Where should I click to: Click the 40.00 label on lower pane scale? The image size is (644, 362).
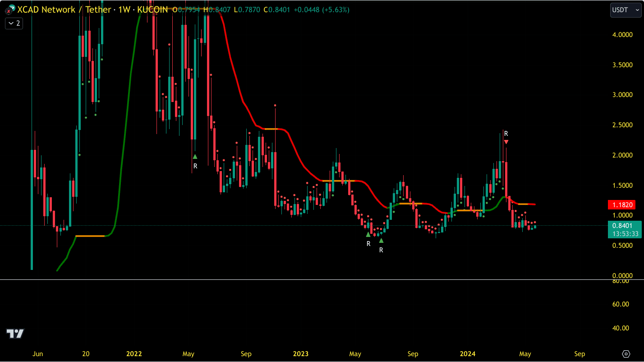(621, 328)
